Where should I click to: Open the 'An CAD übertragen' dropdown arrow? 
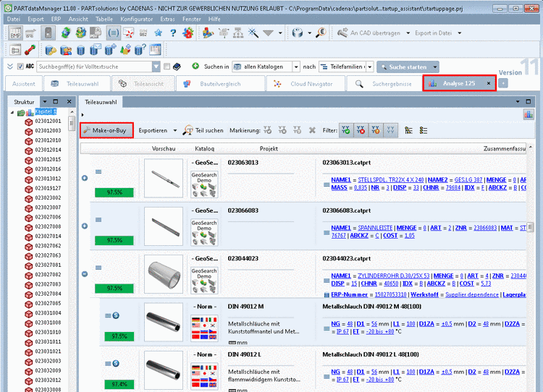408,33
